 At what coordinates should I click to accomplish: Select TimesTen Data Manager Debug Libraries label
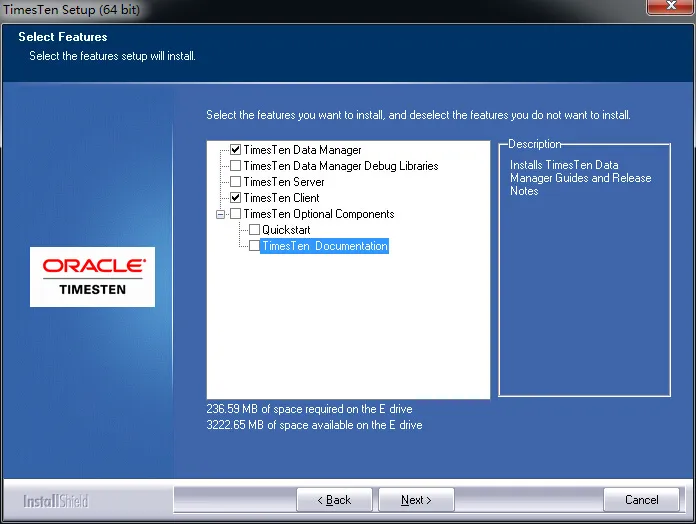click(341, 166)
